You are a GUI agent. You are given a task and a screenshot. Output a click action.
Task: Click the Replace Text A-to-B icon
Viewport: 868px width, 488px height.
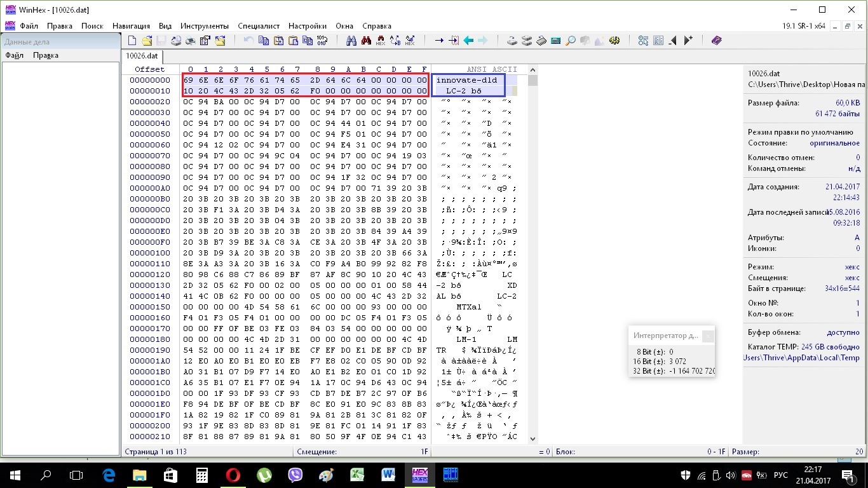[x=395, y=41]
